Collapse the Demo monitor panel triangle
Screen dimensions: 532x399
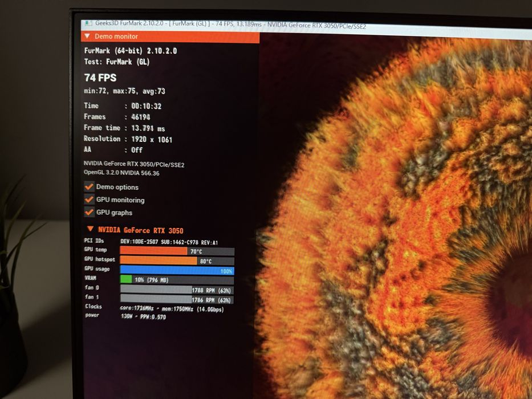[x=87, y=35]
